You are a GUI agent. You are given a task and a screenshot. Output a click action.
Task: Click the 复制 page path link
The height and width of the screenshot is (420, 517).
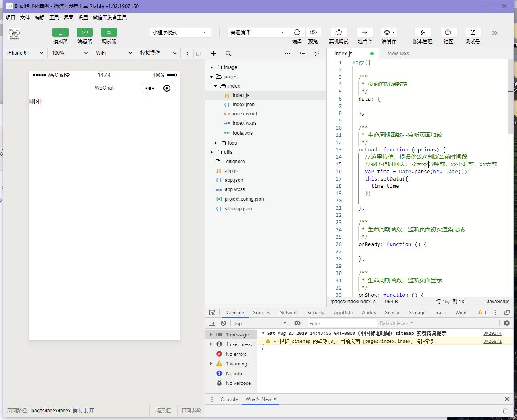click(x=77, y=410)
